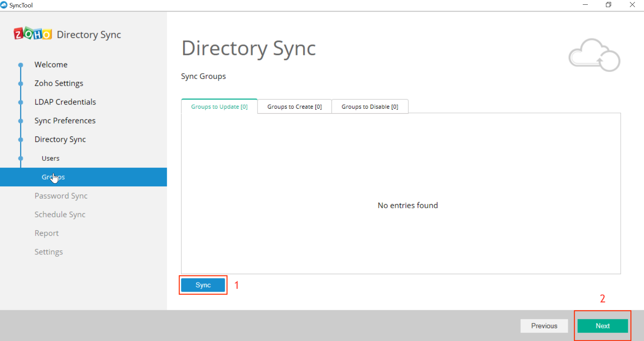Viewport: 644px width, 341px height.
Task: Click the Zoho Directory Sync logo
Action: pos(67,34)
